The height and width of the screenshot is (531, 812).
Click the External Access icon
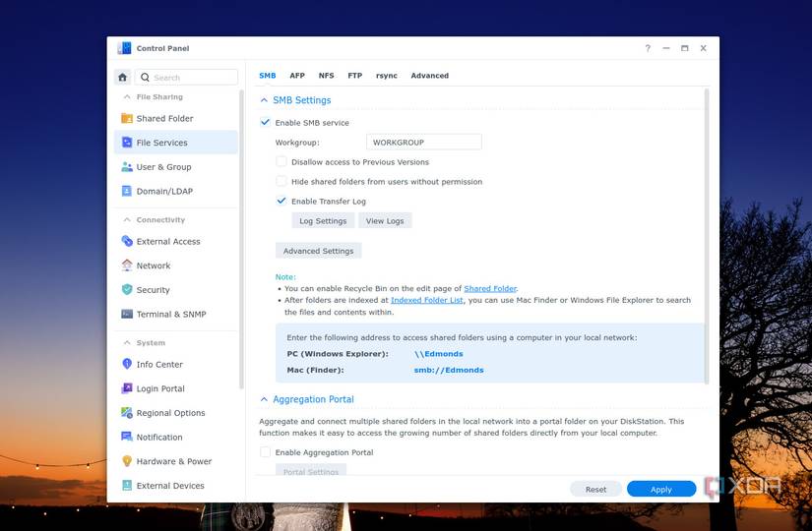click(x=127, y=241)
